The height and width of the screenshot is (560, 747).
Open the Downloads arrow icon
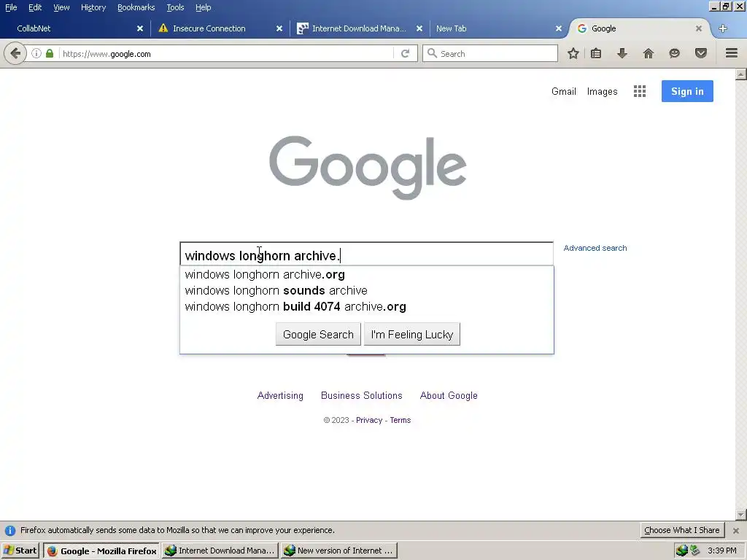(622, 53)
